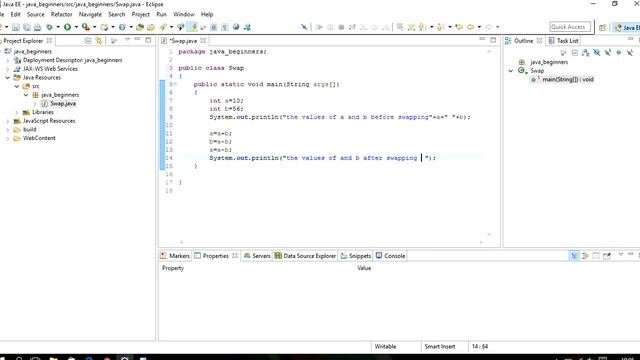Click the Last Edit Location icon
The image size is (640, 360).
tap(459, 27)
